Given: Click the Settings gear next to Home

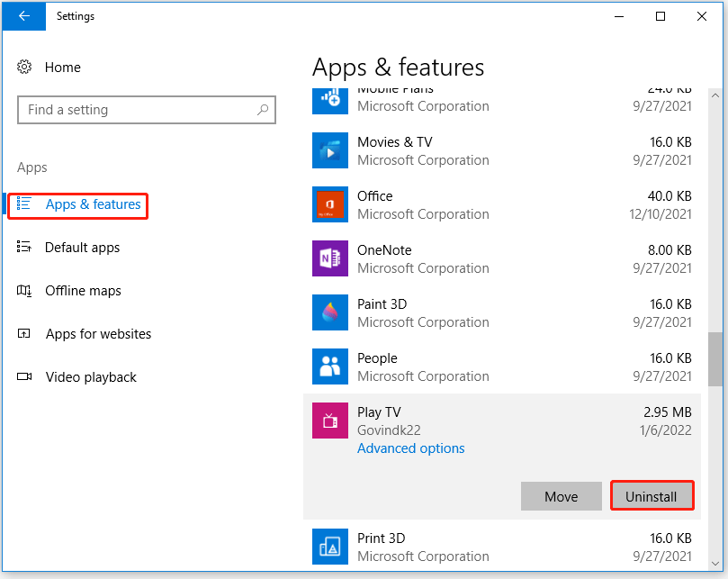Looking at the screenshot, I should click(x=24, y=67).
